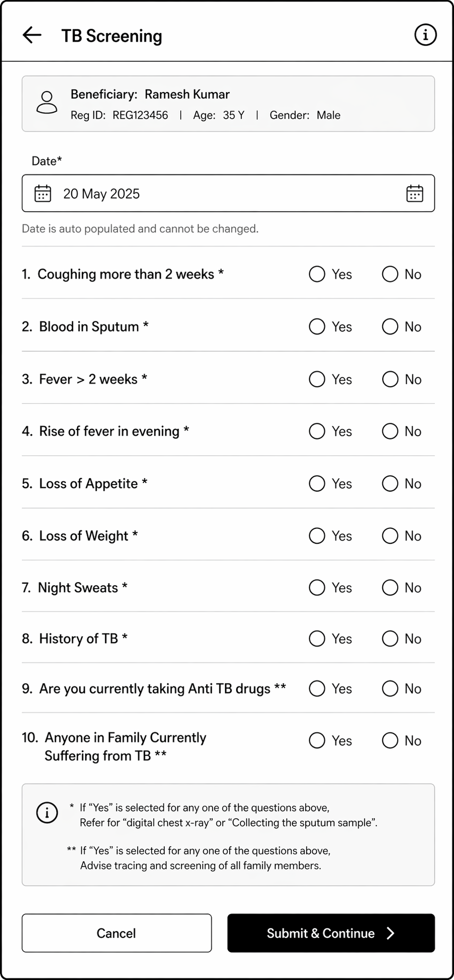Choose No for family suffering from TB
The width and height of the screenshot is (454, 980).
point(390,741)
